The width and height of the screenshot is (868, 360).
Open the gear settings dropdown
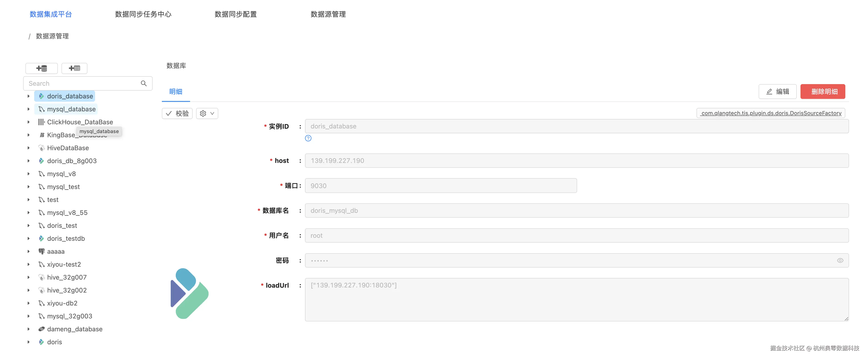tap(207, 113)
